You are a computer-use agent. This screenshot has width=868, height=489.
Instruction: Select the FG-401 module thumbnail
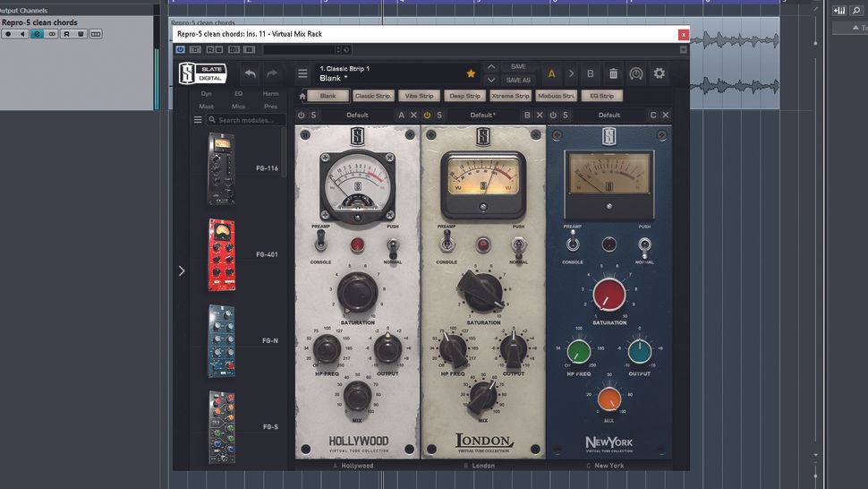tap(221, 254)
